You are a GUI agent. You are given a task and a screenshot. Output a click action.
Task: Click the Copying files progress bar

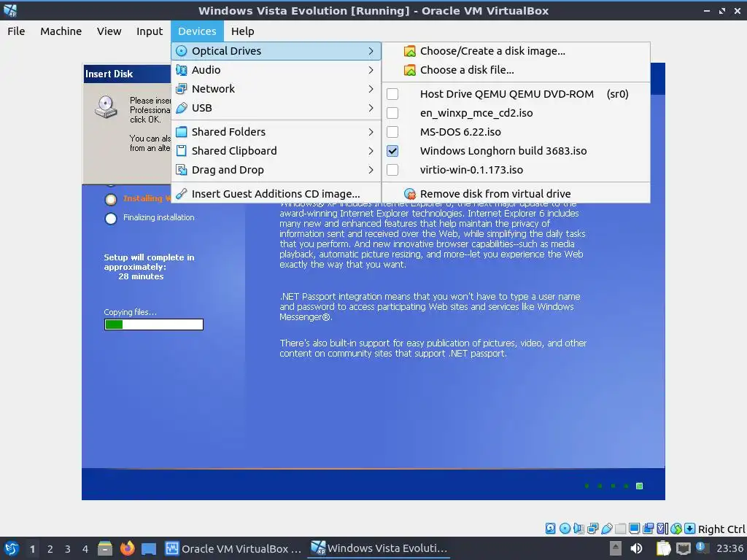coord(154,324)
